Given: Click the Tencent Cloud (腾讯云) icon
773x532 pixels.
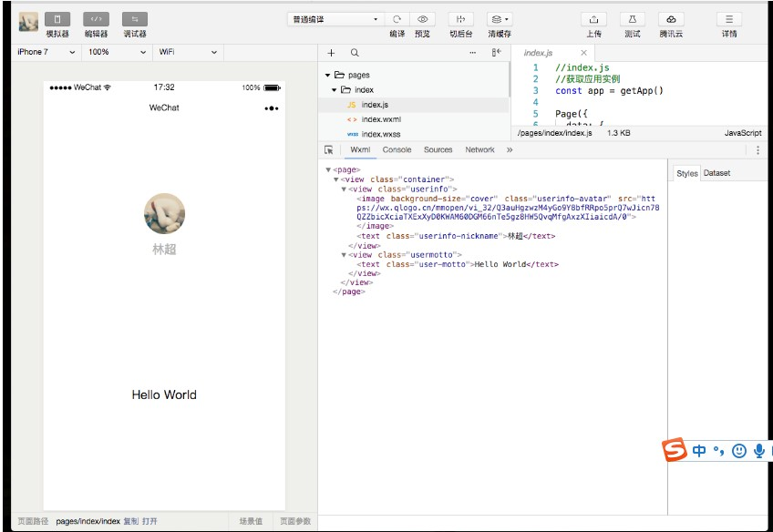Looking at the screenshot, I should (x=671, y=19).
